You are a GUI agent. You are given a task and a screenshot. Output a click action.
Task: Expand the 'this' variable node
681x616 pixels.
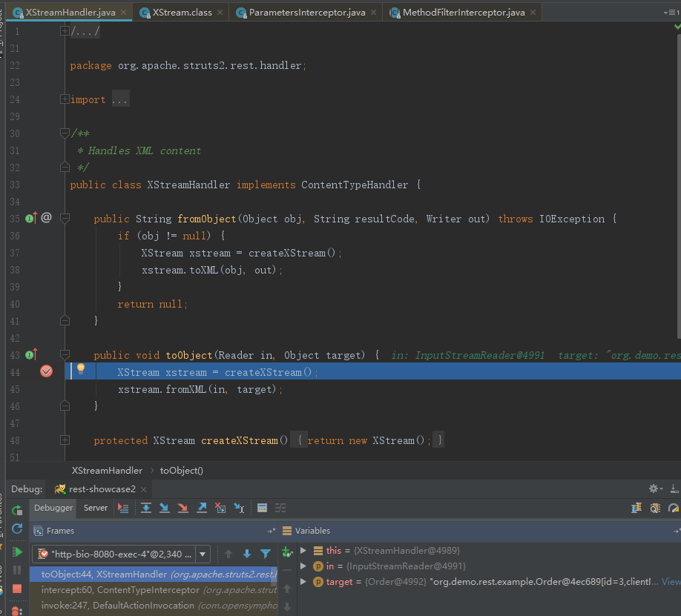click(x=303, y=550)
